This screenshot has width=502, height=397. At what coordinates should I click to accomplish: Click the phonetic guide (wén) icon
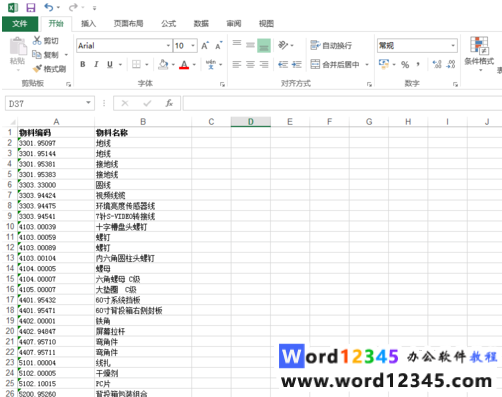click(x=211, y=64)
